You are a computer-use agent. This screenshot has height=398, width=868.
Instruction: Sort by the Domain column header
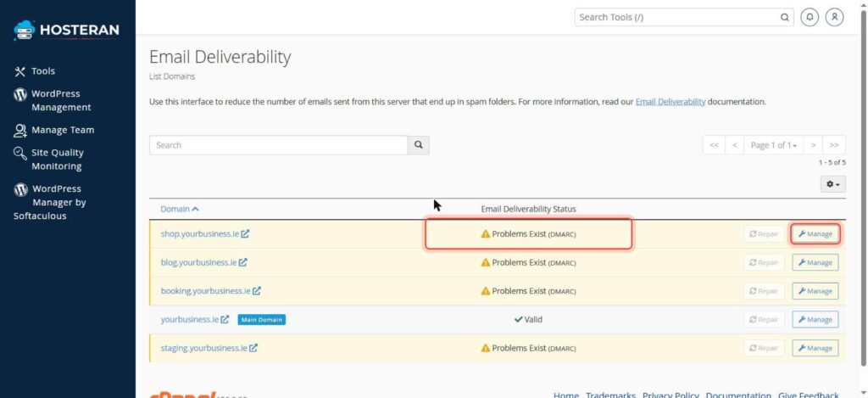coord(180,209)
